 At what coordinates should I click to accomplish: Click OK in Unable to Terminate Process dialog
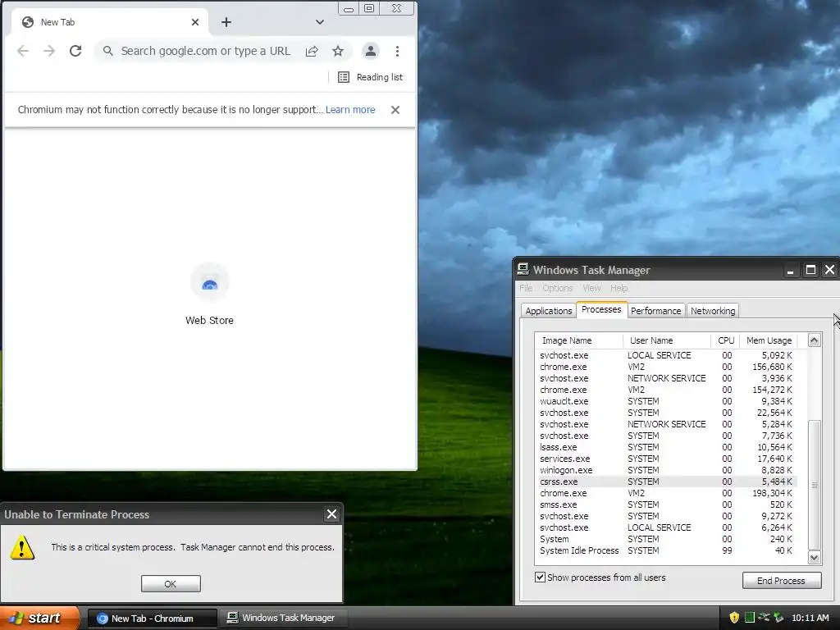(x=171, y=584)
